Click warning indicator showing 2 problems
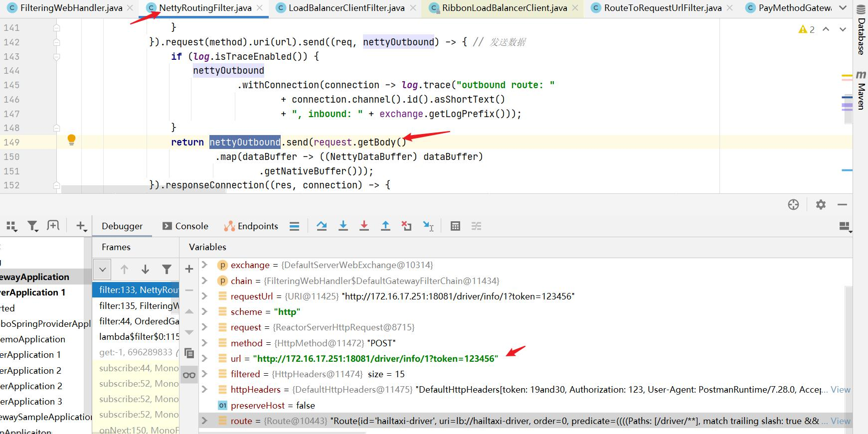Image resolution: width=868 pixels, height=434 pixels. [806, 29]
